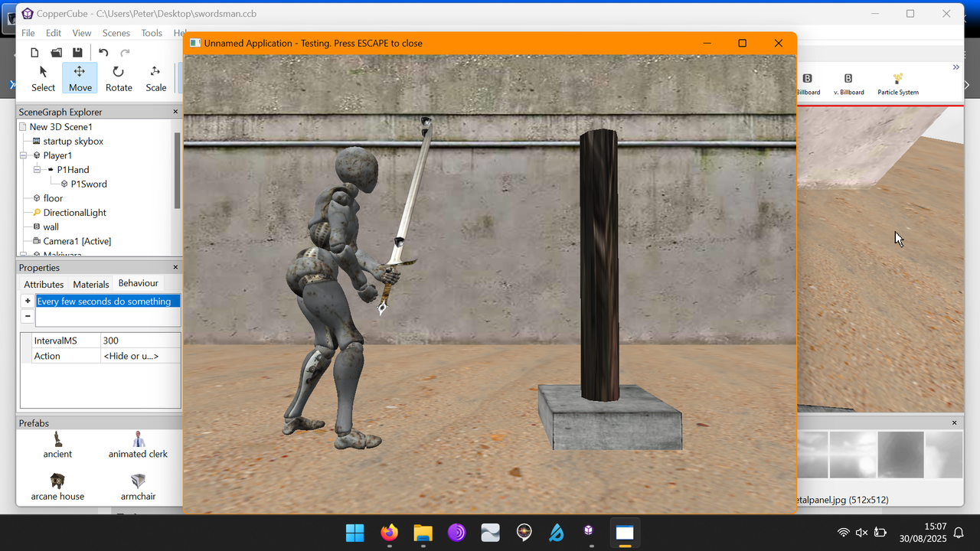Save the scene using the save icon
Screen dimensions: 980x551
click(77, 52)
